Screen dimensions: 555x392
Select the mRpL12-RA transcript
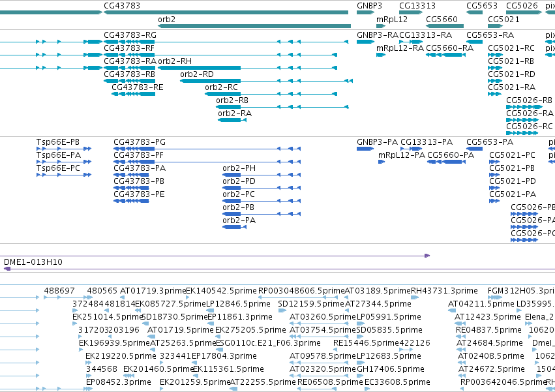381,55
